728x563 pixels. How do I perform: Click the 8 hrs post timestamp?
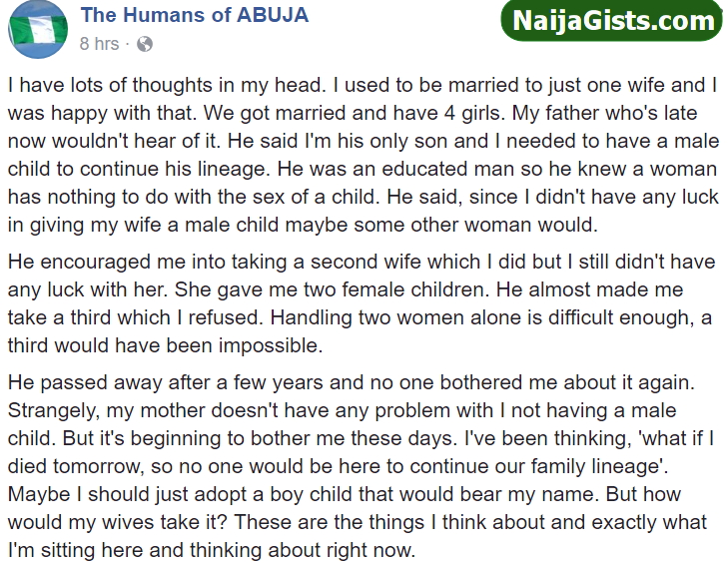99,44
